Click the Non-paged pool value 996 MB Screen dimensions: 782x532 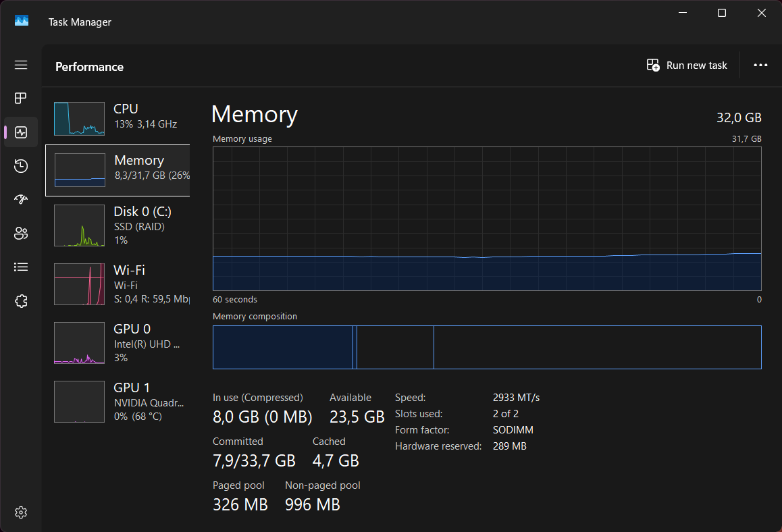click(x=312, y=504)
